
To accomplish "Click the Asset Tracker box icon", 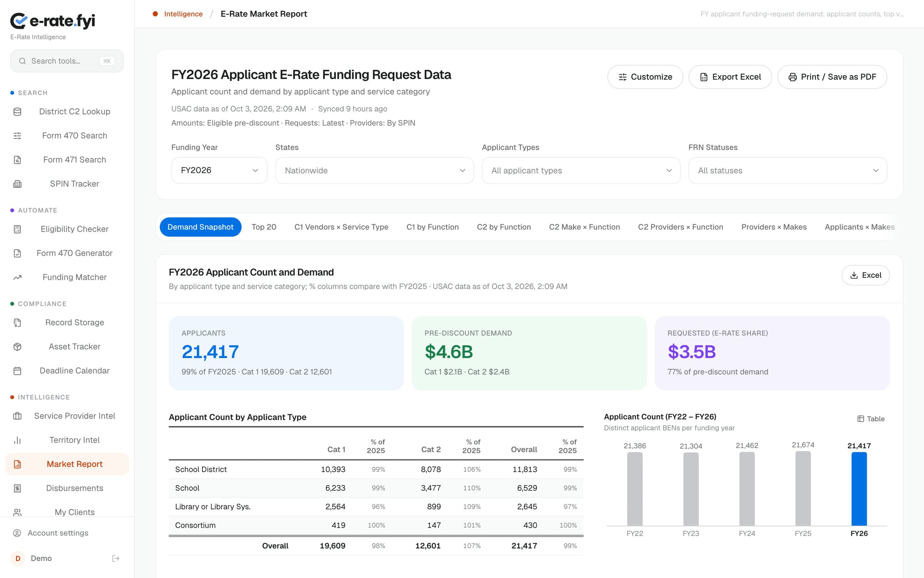I will 17,347.
